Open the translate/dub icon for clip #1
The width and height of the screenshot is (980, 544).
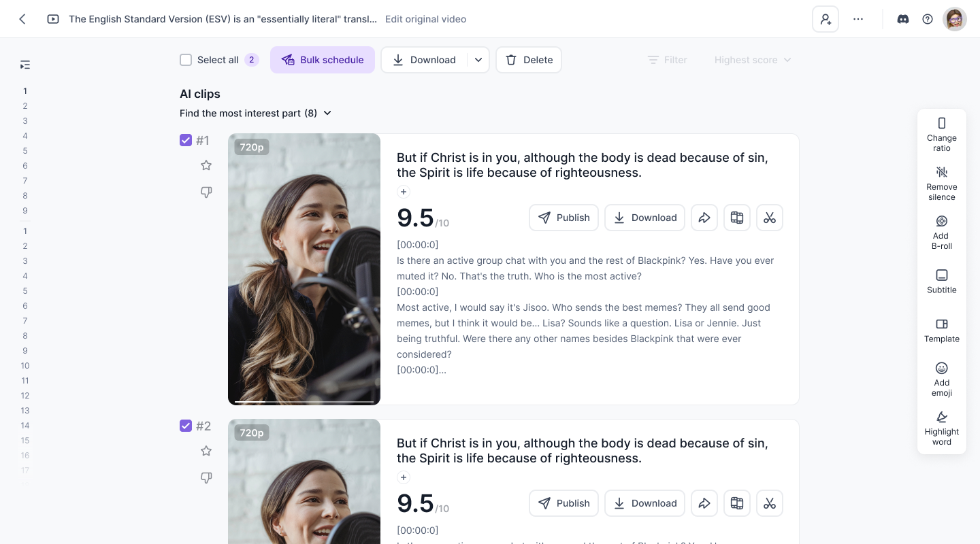tap(737, 218)
